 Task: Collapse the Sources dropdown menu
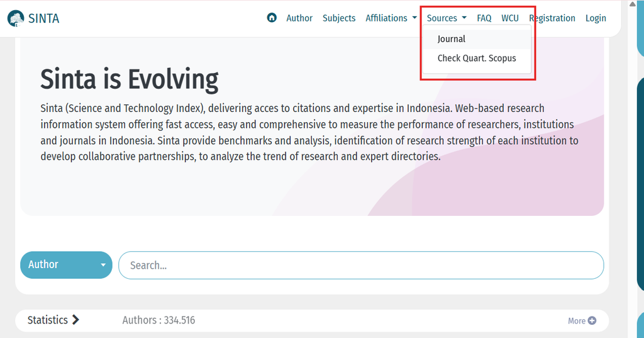point(447,18)
